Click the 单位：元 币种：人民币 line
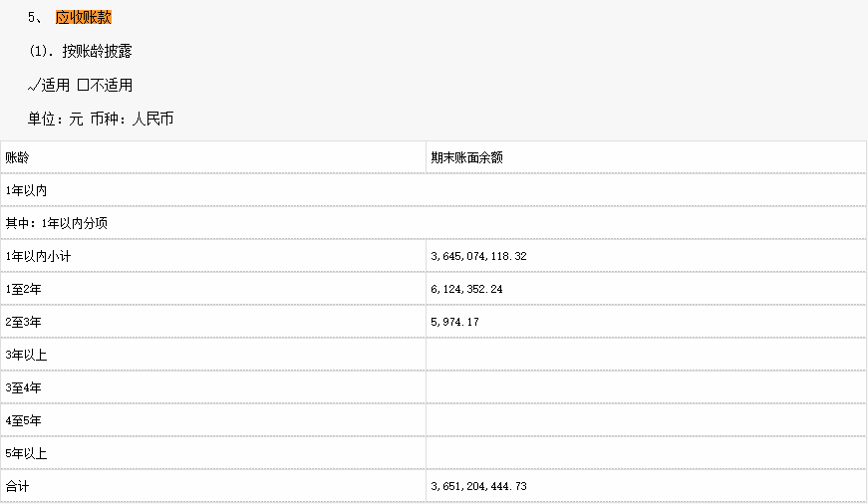 tap(101, 119)
